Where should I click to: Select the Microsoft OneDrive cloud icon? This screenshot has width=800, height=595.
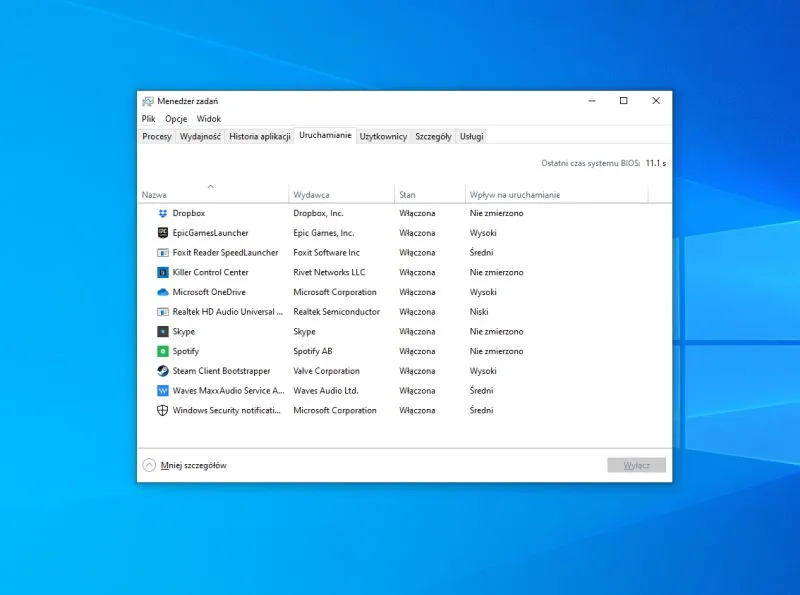click(161, 292)
